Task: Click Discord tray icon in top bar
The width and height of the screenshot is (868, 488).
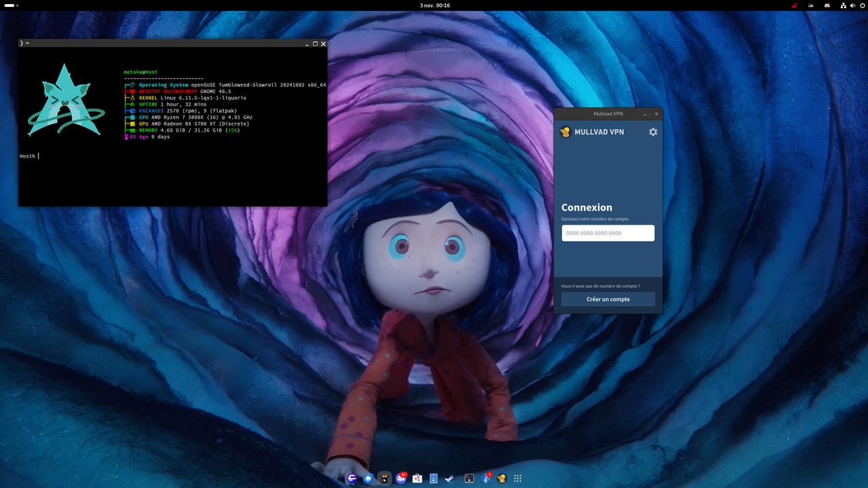Action: [x=827, y=5]
